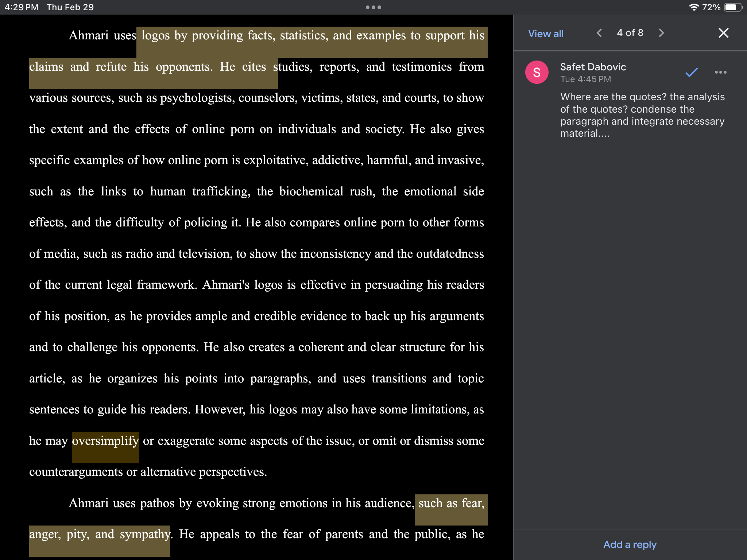Select the highlighted text 'anger, pity, and sympathy'
Viewport: 747px width, 560px height.
(x=99, y=534)
